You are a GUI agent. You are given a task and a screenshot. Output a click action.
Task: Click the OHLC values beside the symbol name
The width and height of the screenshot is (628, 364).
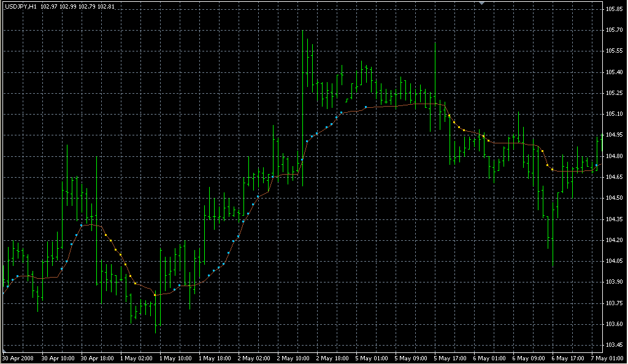(x=77, y=7)
